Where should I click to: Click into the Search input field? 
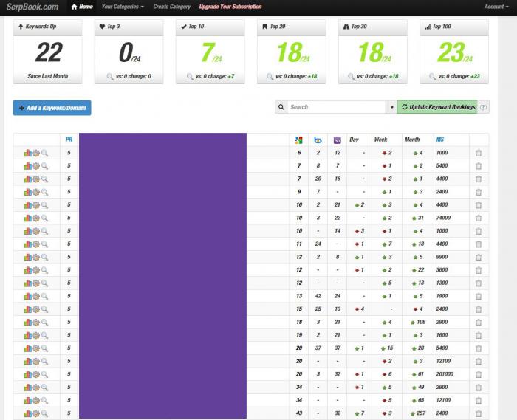(x=336, y=107)
